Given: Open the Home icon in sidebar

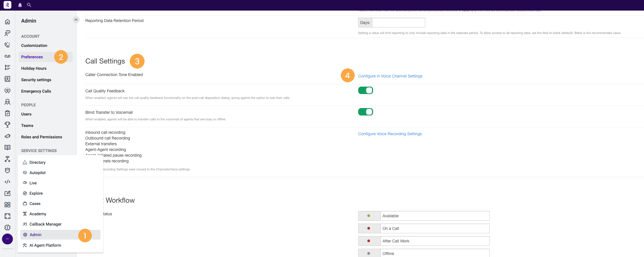Looking at the screenshot, I should [7, 22].
